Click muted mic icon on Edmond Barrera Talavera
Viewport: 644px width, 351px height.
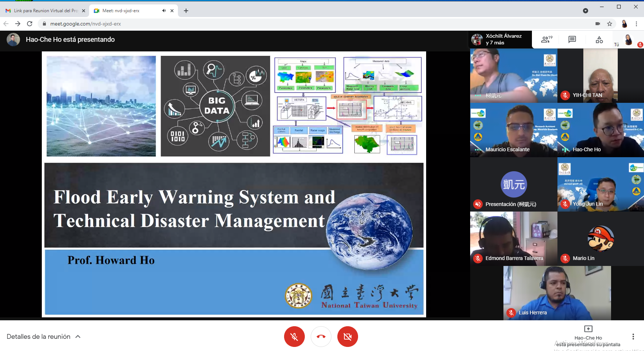point(478,259)
